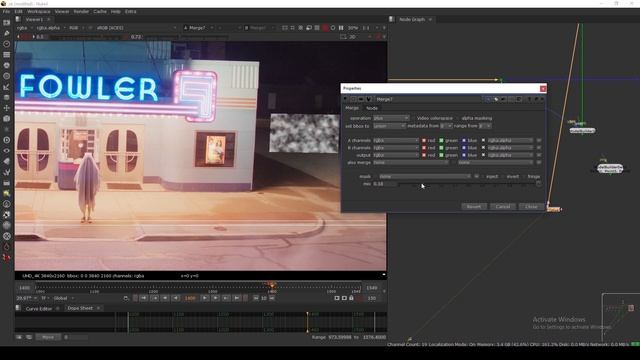Enable the mask fringe checkbox
The image size is (640, 360).
click(524, 176)
